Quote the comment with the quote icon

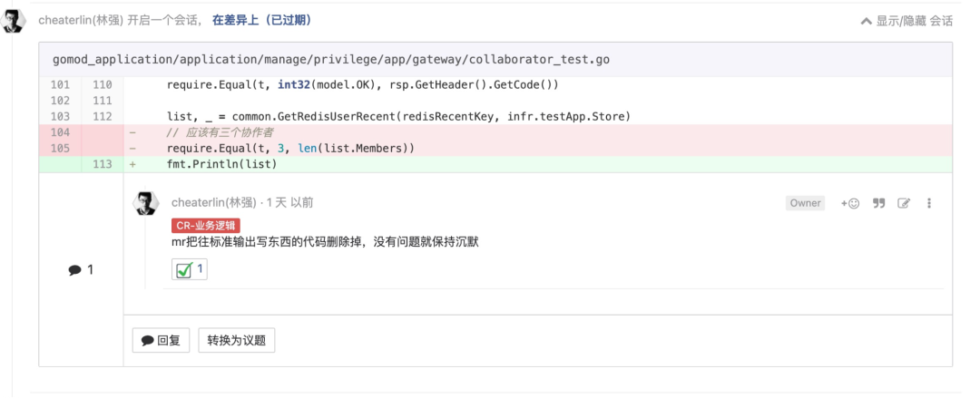coord(878,203)
